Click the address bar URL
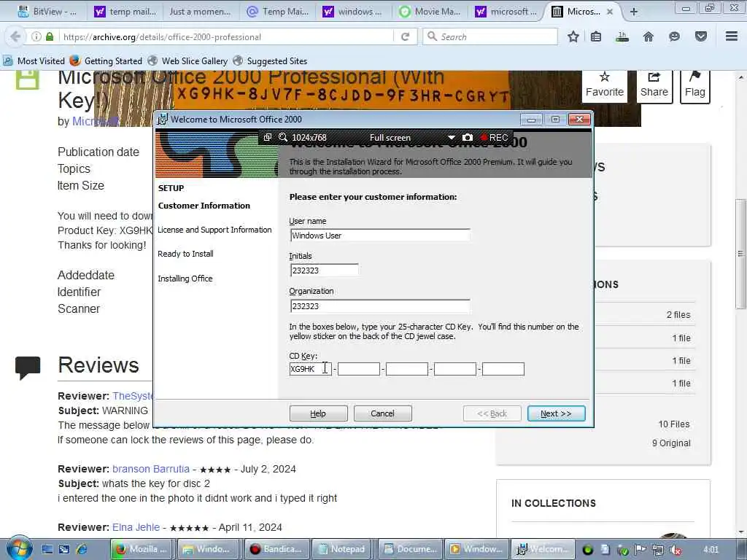The image size is (747, 560). [x=162, y=36]
